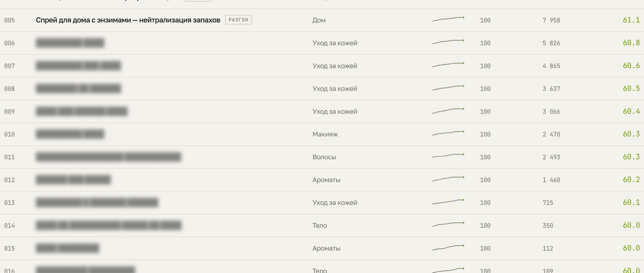Select the Ароматы category in row 012

[326, 180]
